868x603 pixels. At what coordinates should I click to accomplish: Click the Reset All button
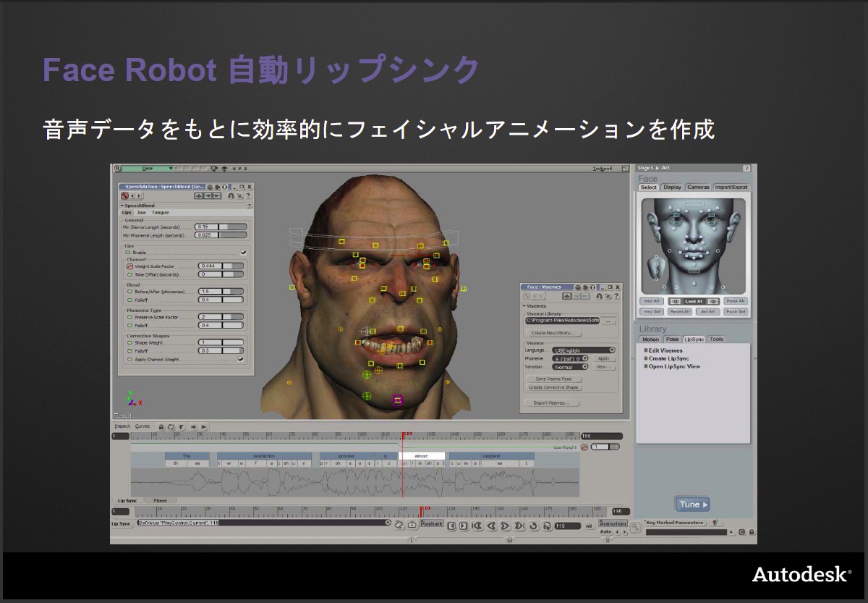(x=680, y=311)
